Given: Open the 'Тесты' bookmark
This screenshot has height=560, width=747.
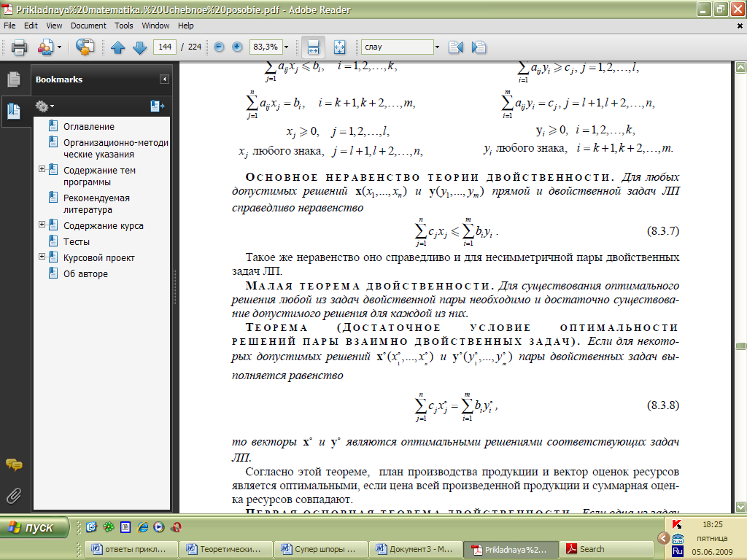Looking at the screenshot, I should click(x=77, y=242).
